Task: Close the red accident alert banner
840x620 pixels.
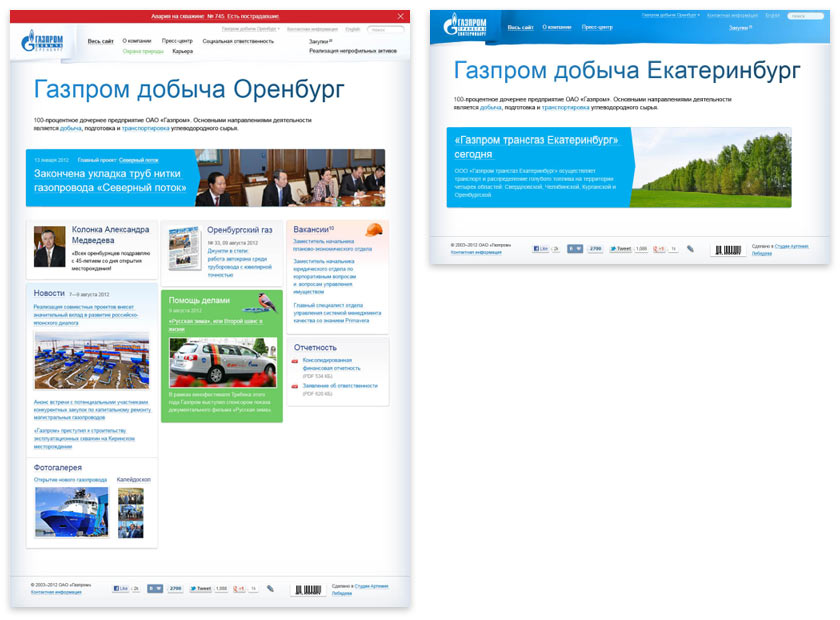Action: [x=401, y=17]
